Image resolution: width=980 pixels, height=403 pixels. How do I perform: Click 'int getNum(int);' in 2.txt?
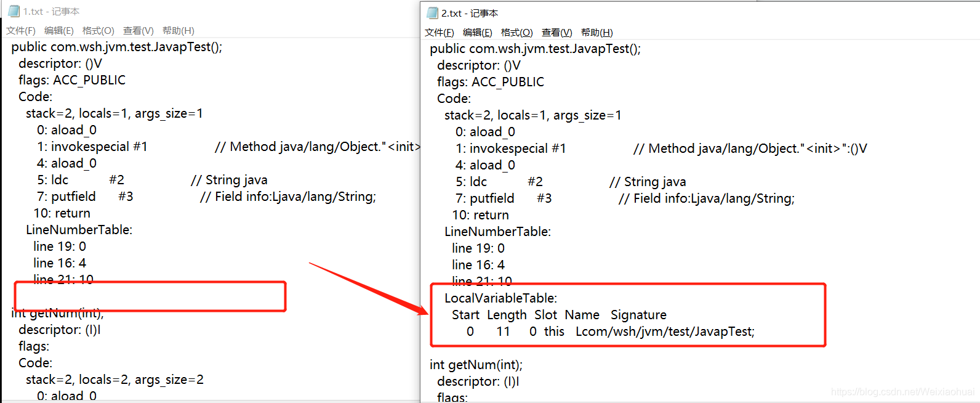476,365
